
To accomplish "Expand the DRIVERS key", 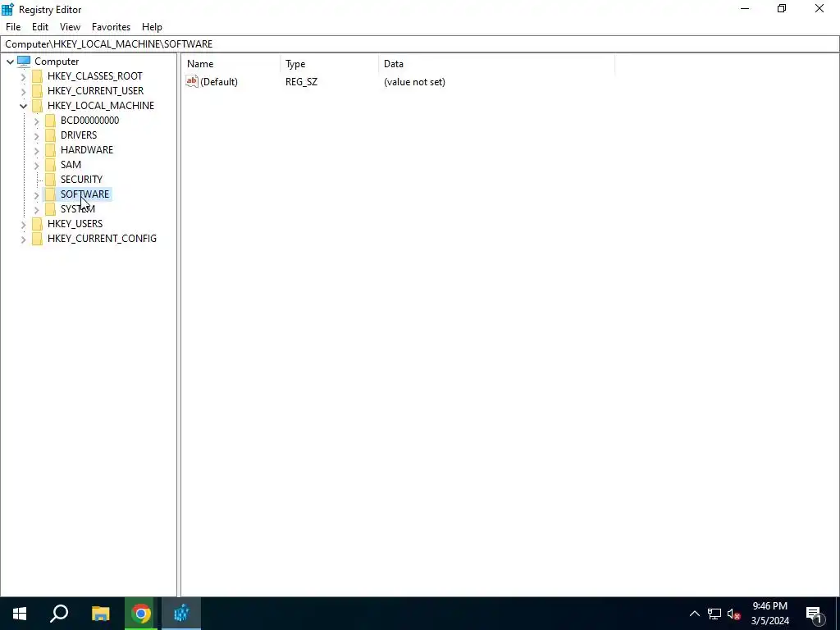I will 36,135.
